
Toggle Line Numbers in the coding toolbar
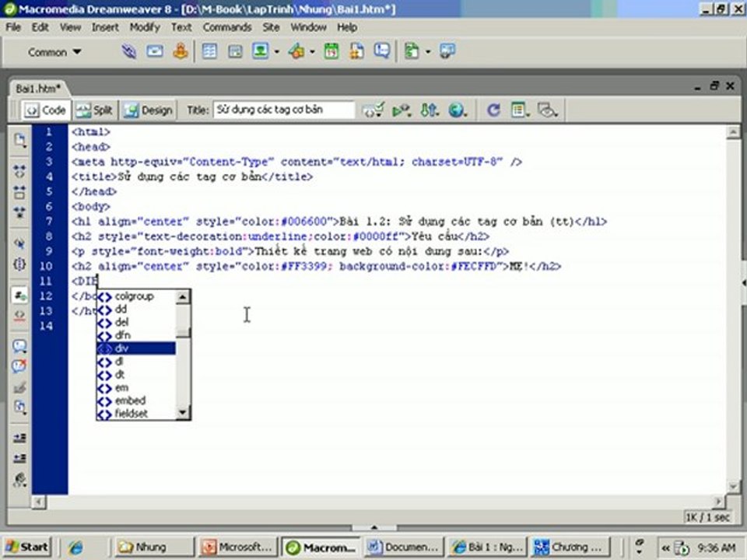pos(19,296)
